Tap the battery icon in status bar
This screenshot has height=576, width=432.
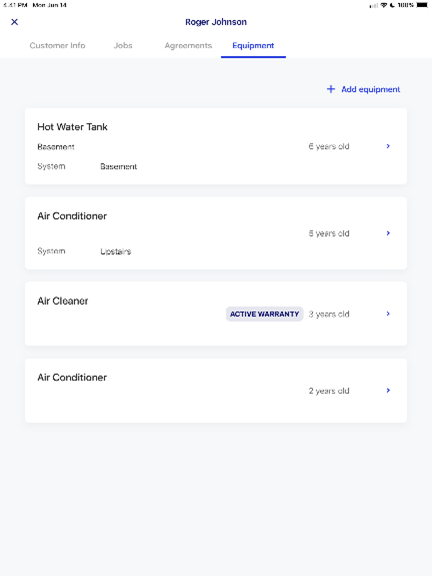(422, 5)
